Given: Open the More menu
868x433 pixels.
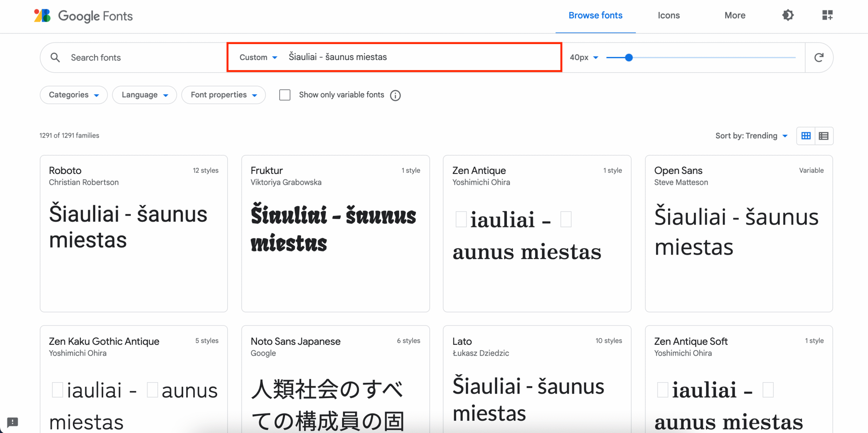Looking at the screenshot, I should pyautogui.click(x=734, y=15).
